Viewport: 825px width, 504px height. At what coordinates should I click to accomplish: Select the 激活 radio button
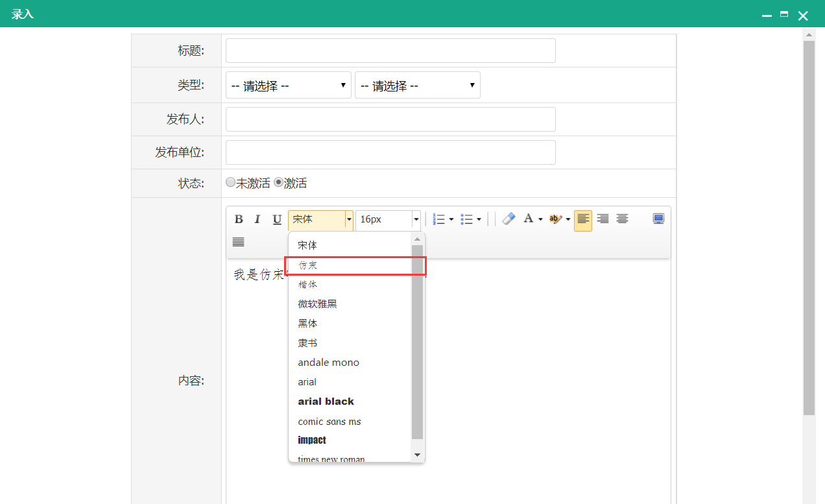tap(278, 182)
